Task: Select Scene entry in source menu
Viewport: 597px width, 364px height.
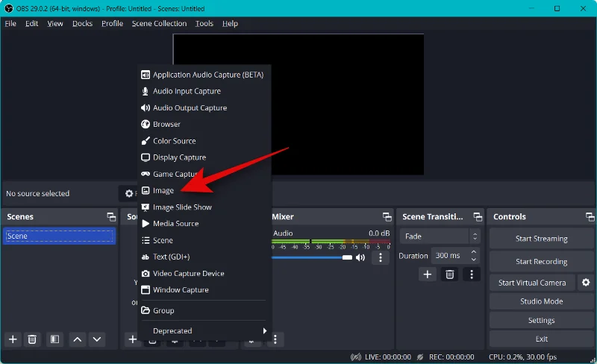Action: 204,240
